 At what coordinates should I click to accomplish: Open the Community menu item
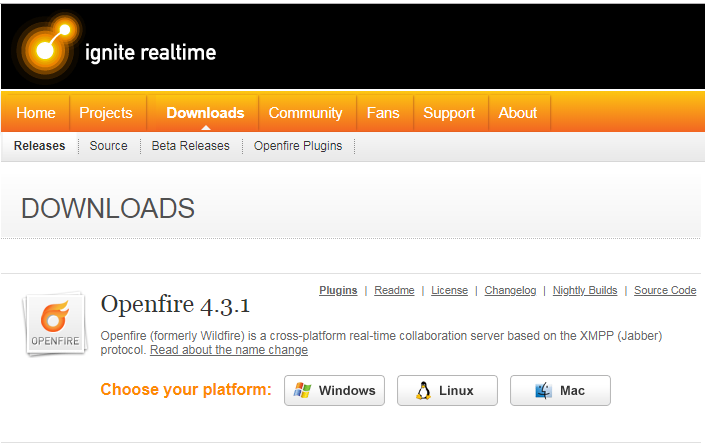(306, 113)
